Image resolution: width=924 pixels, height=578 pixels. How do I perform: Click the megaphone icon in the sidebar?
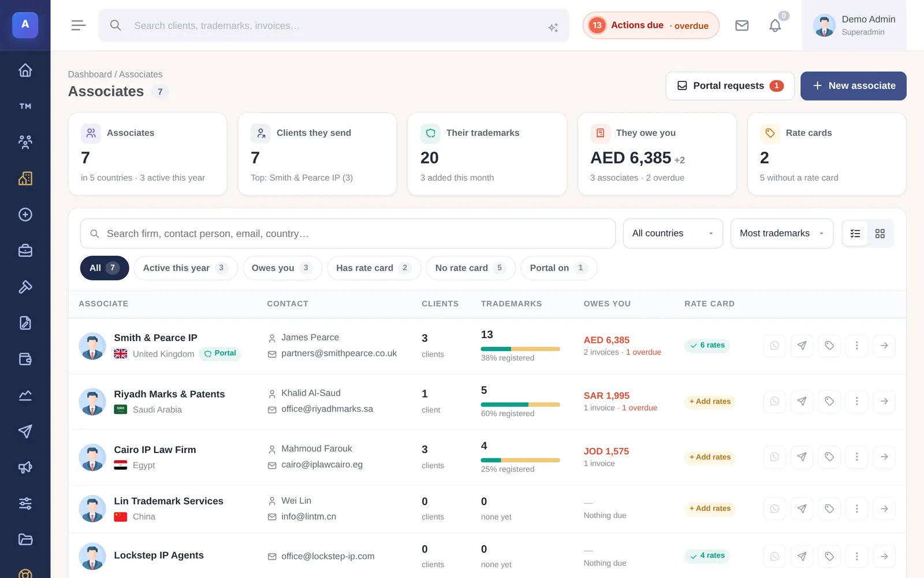pyautogui.click(x=25, y=468)
